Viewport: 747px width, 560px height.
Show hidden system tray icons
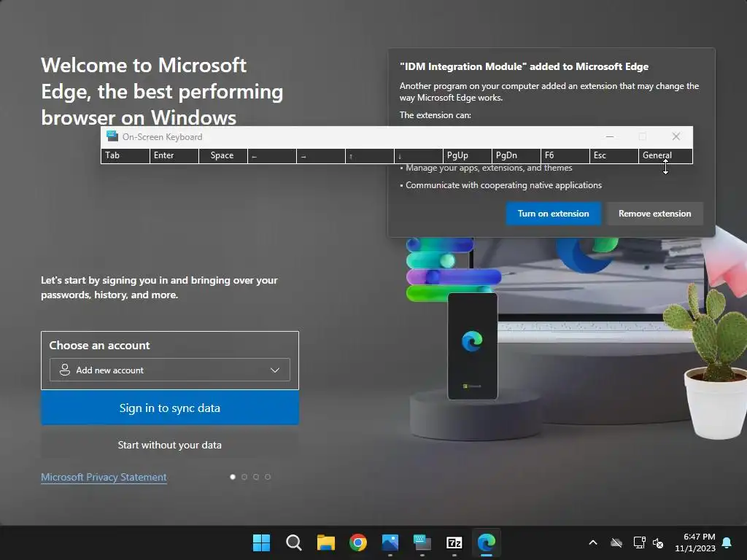tap(593, 542)
